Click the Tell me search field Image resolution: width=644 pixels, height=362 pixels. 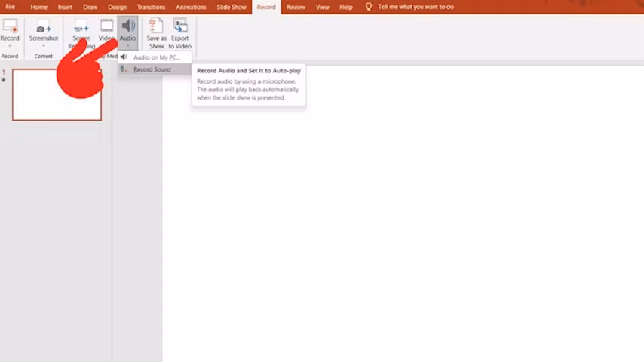pos(416,7)
